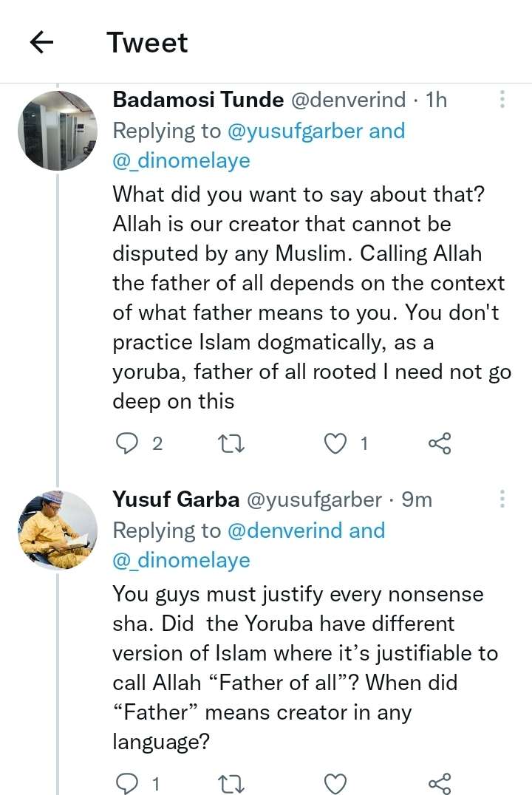Open the @yusufgarber mention in first reply

point(296,131)
